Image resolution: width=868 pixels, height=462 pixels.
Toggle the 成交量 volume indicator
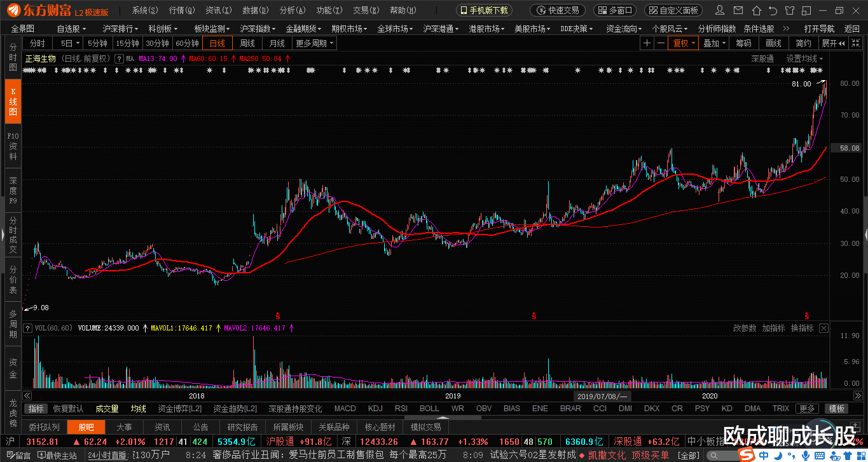(107, 409)
